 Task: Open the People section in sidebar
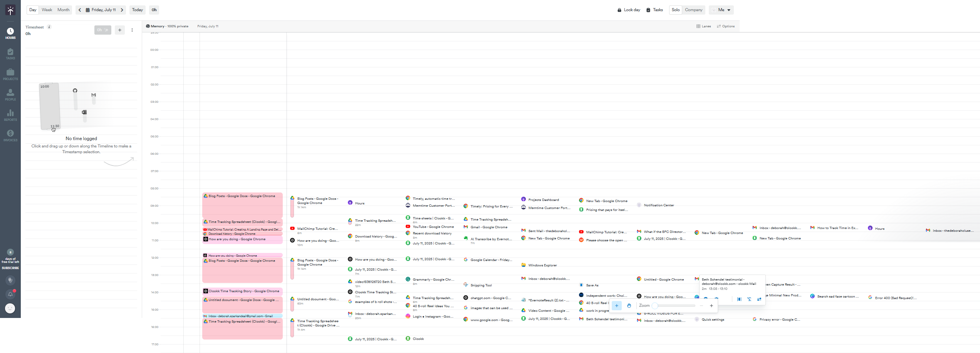[x=10, y=95]
